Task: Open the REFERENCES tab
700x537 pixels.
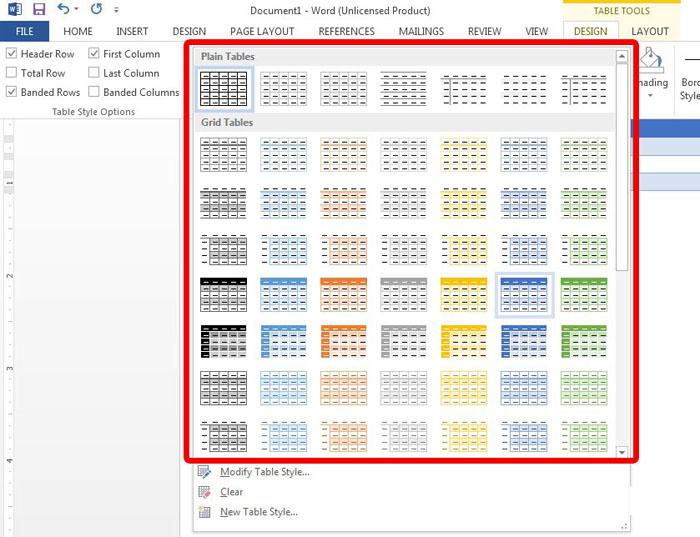Action: [x=346, y=31]
